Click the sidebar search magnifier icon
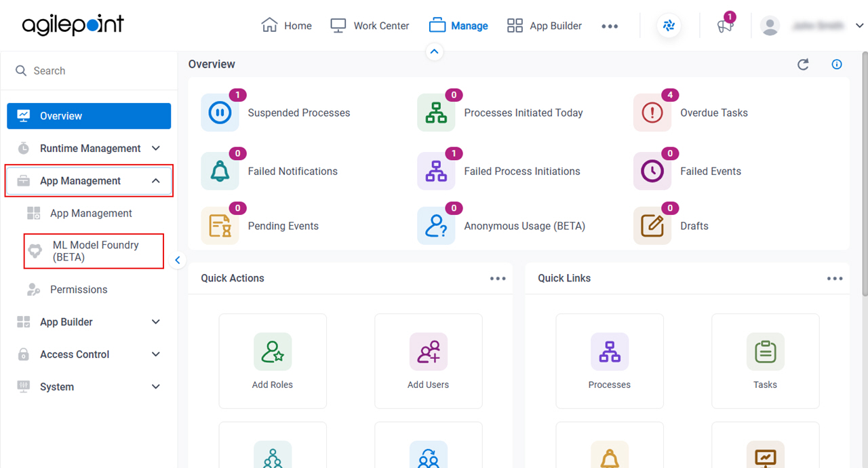Viewport: 868px width, 468px height. (21, 71)
